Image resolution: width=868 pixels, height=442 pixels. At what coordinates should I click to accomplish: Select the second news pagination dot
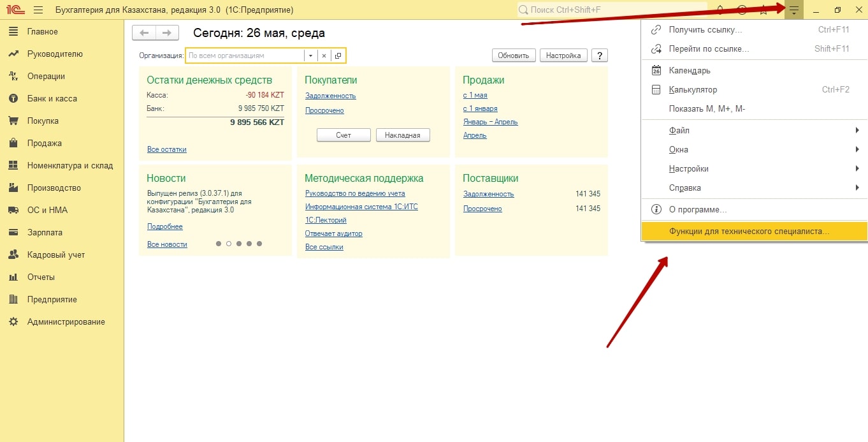(x=229, y=244)
